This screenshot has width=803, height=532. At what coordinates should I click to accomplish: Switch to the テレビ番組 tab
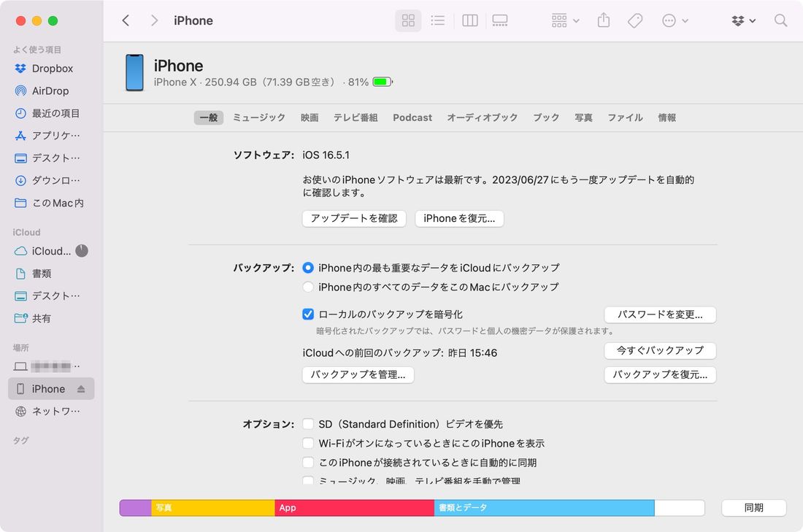tap(356, 117)
